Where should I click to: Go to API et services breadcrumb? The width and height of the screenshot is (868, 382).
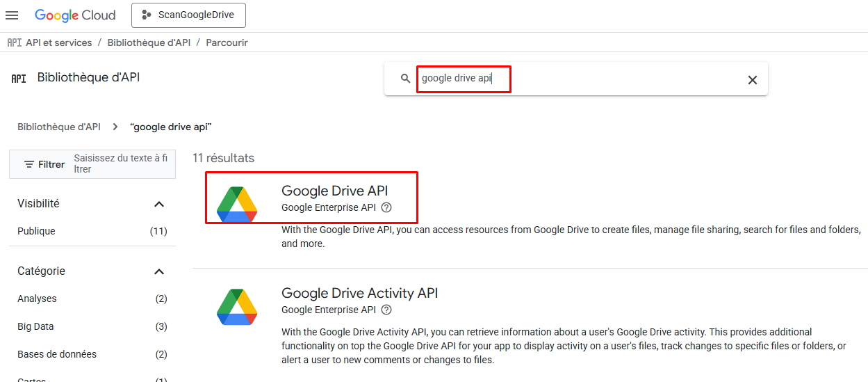tap(59, 42)
